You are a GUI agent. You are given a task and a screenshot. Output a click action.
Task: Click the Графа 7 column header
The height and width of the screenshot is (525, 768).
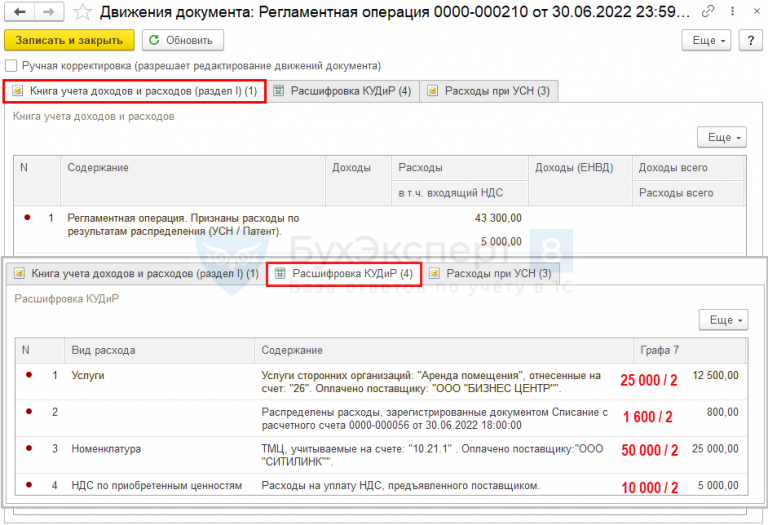(x=689, y=350)
